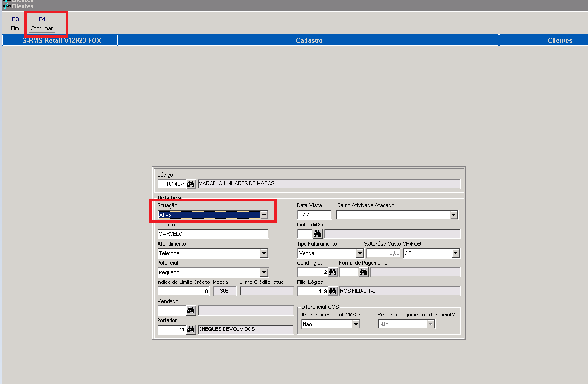This screenshot has width=588, height=384.
Task: Open binoculars lookup for Vendedor
Action: coord(191,310)
